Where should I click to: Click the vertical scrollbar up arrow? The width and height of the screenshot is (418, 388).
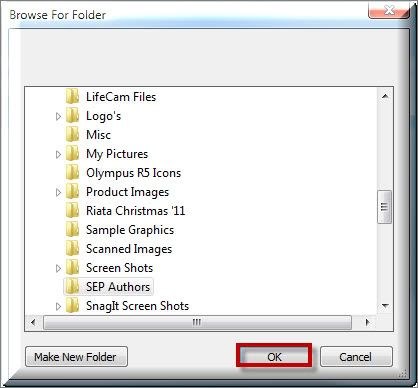pyautogui.click(x=385, y=96)
